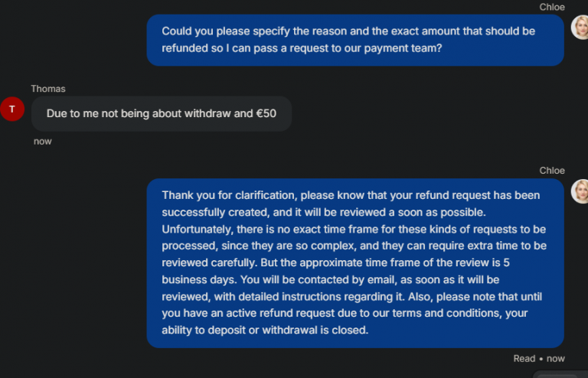Click the long refund confirmation message bubble
This screenshot has height=378, width=588.
coord(355,263)
